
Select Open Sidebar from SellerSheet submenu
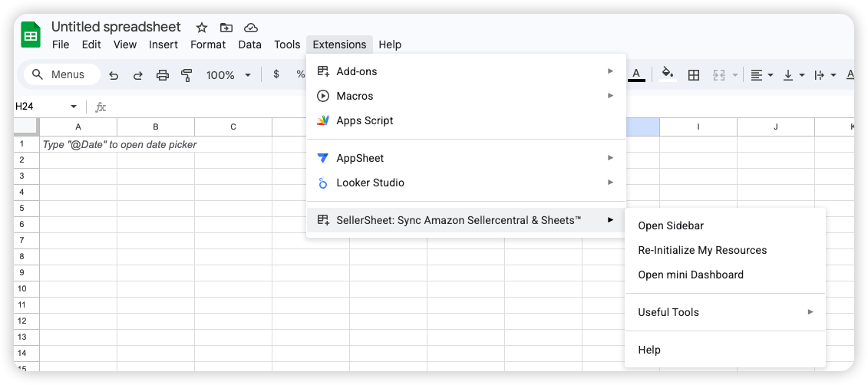tap(671, 225)
